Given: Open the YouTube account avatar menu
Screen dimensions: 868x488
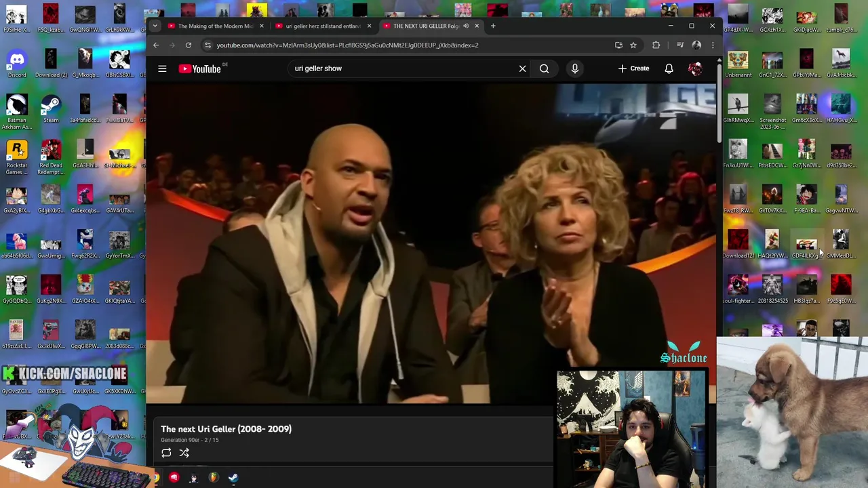Looking at the screenshot, I should [x=695, y=68].
